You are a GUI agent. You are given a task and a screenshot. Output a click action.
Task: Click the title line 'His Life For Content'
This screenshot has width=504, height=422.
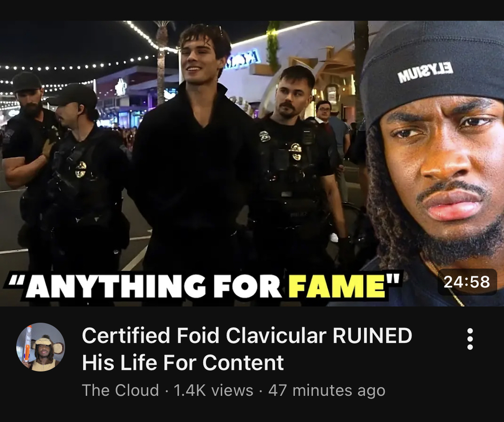(x=183, y=362)
